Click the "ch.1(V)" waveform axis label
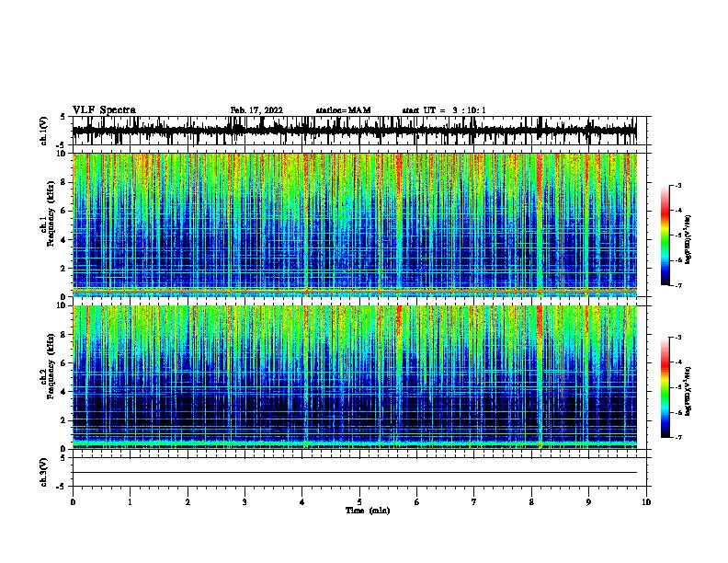 [44, 131]
